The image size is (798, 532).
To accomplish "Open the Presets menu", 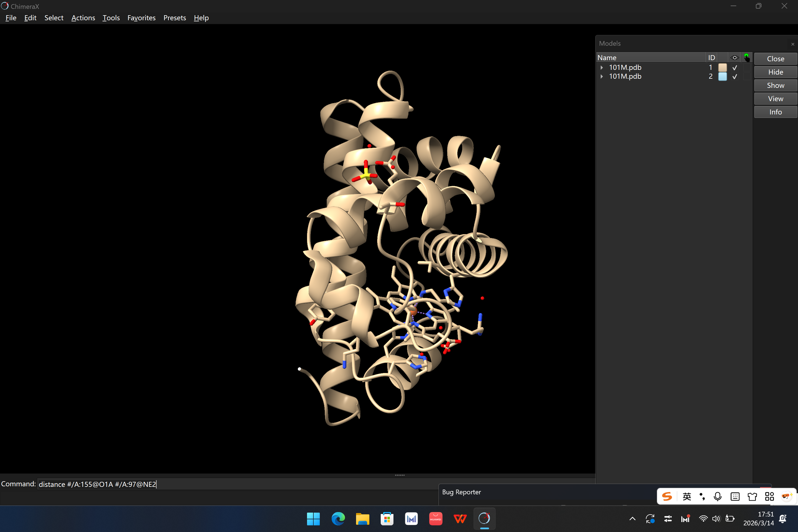I will (x=174, y=18).
